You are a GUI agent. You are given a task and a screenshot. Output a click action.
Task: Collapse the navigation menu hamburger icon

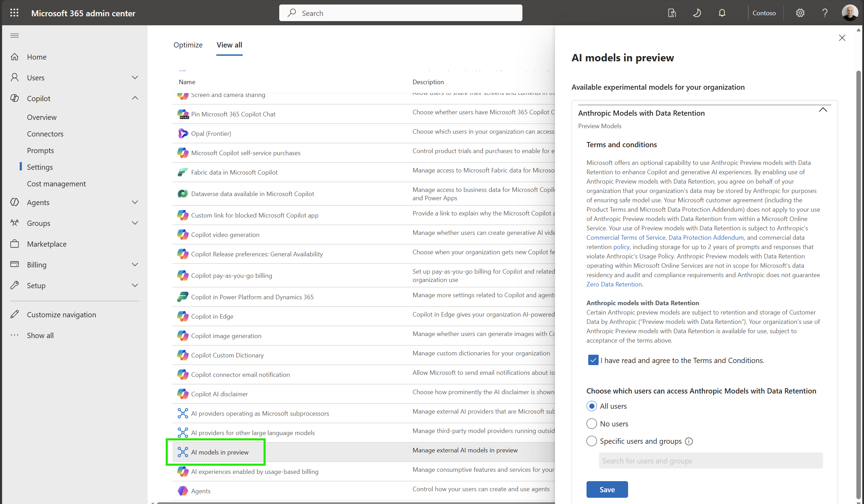coord(15,35)
